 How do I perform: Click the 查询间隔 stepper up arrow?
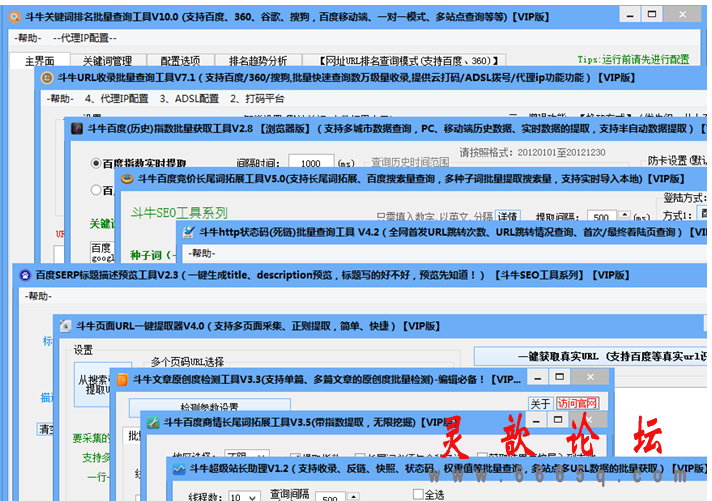(x=353, y=496)
